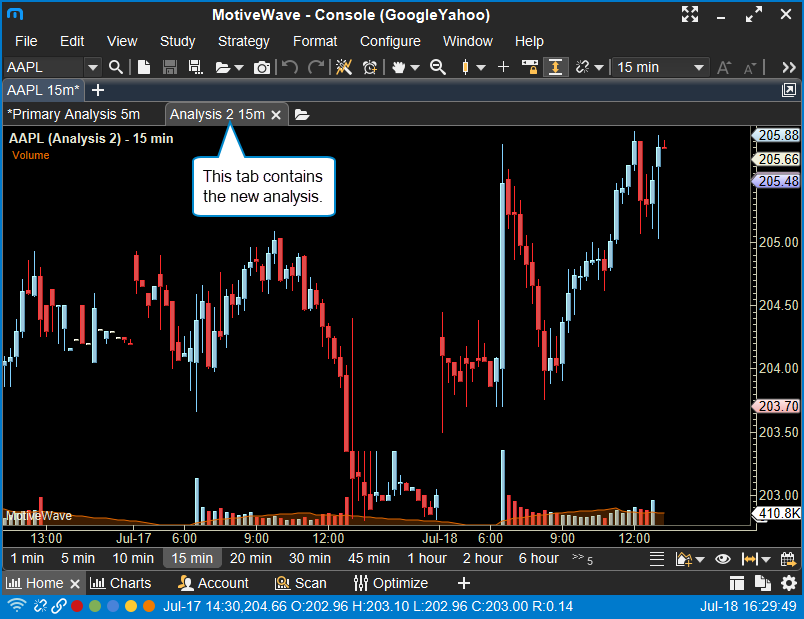Close the Analysis 2 15m tab

point(276,115)
